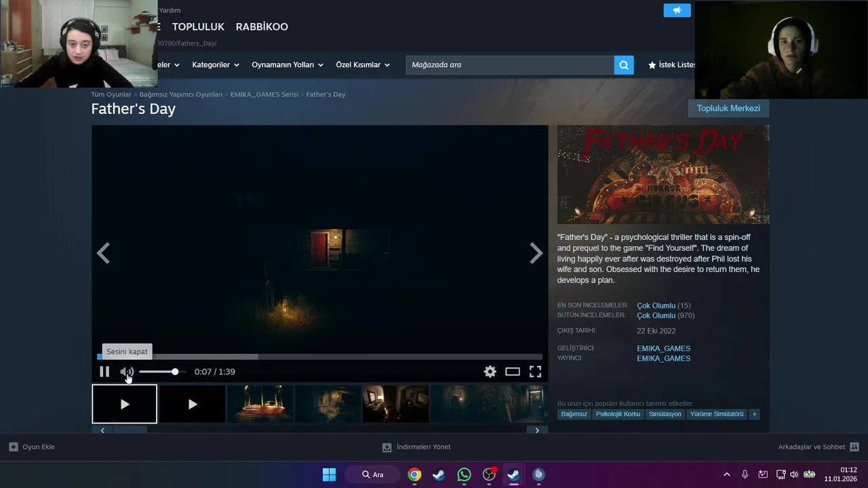Select the Bağımsız tag

tap(574, 414)
